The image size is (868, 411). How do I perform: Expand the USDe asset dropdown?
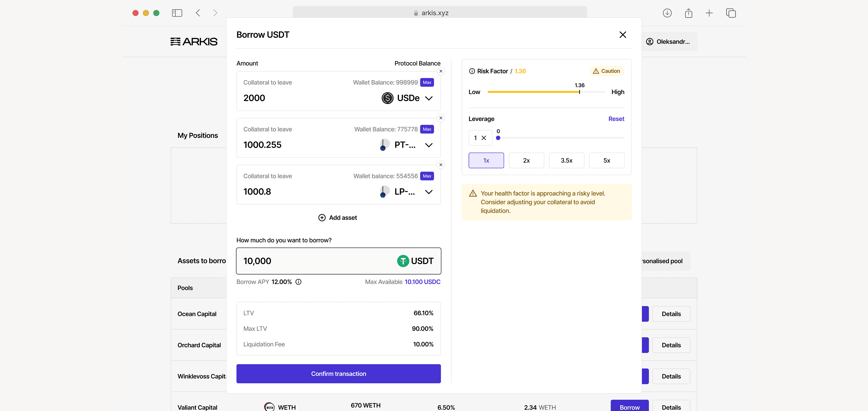click(x=429, y=98)
